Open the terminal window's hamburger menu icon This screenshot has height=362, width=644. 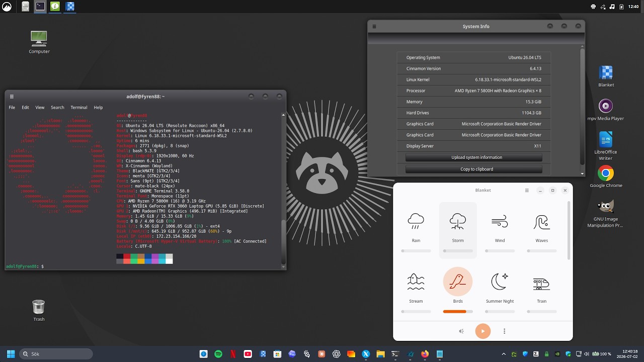pyautogui.click(x=12, y=97)
